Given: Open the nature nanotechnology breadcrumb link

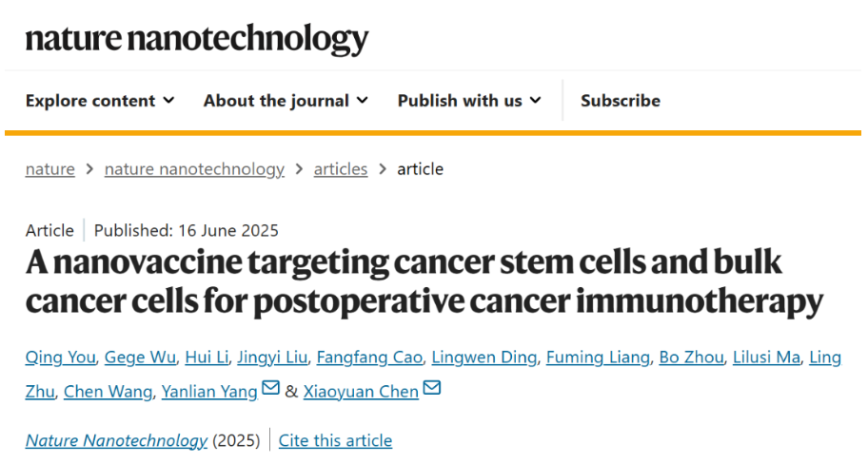Looking at the screenshot, I should [x=194, y=168].
